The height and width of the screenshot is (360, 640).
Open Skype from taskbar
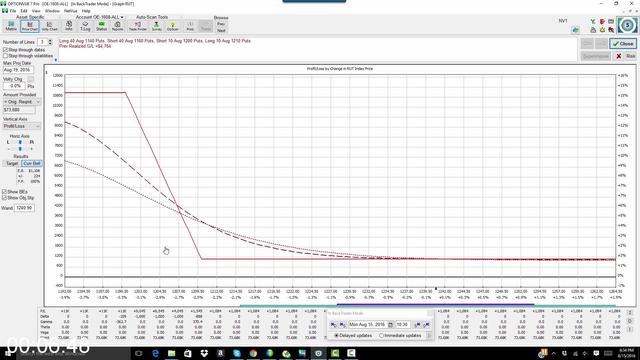(x=237, y=353)
